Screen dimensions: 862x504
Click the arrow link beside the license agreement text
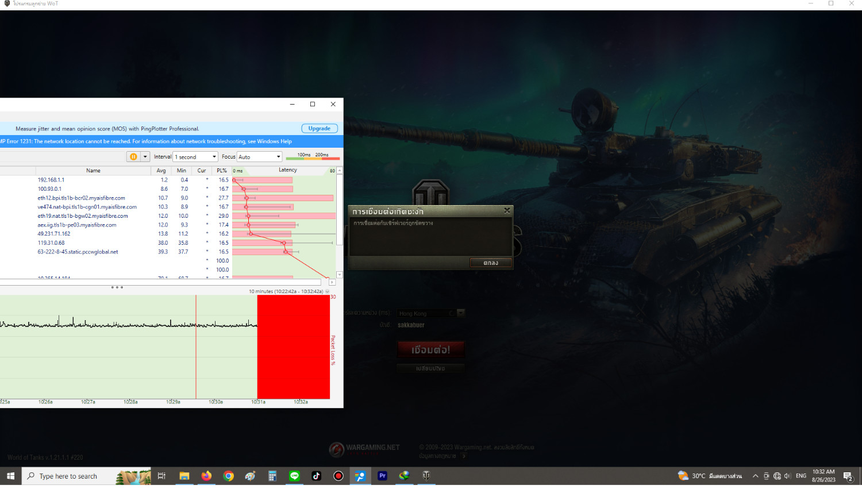click(x=464, y=456)
